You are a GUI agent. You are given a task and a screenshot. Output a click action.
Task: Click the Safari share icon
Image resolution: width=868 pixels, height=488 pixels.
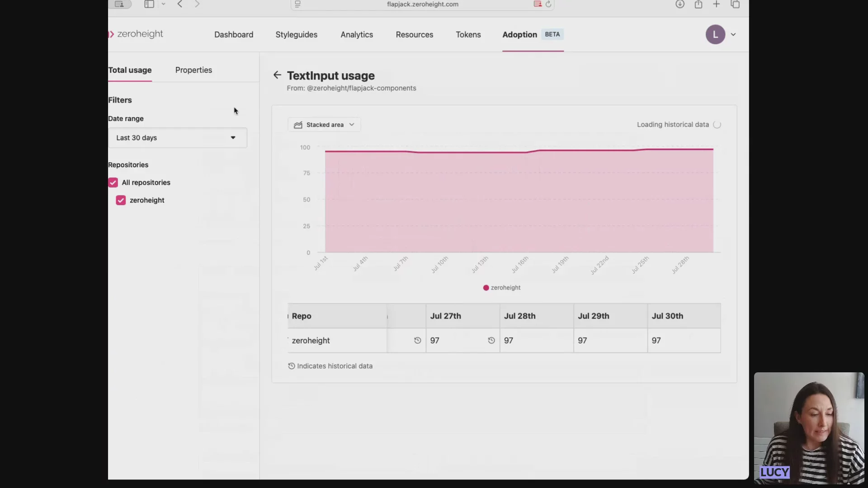click(x=698, y=4)
